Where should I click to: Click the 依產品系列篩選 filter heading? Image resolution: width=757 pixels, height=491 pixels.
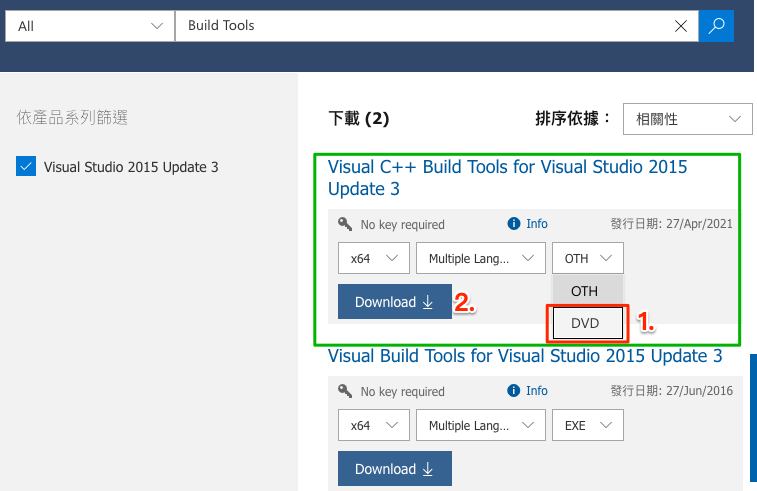[x=72, y=117]
